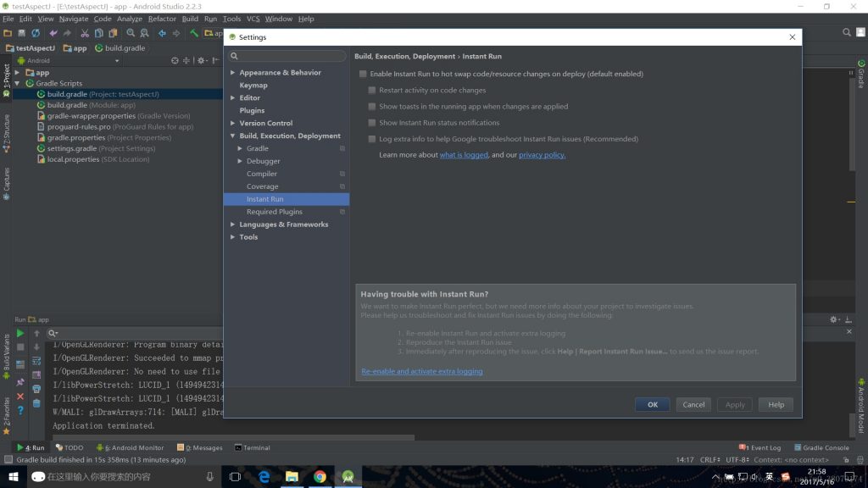Click the Make Project hammer icon
Image resolution: width=868 pixels, height=488 pixels.
click(x=194, y=33)
